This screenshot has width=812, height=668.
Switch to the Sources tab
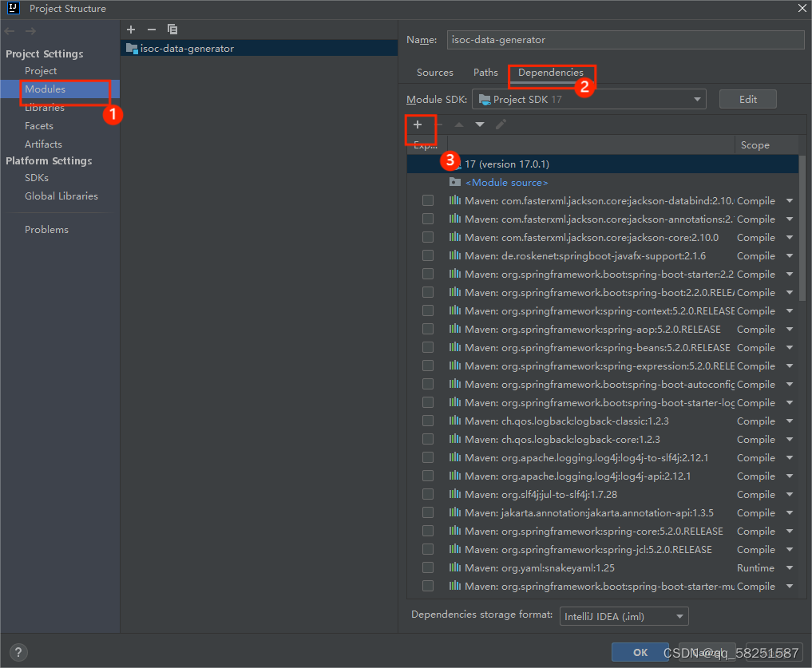(x=435, y=73)
